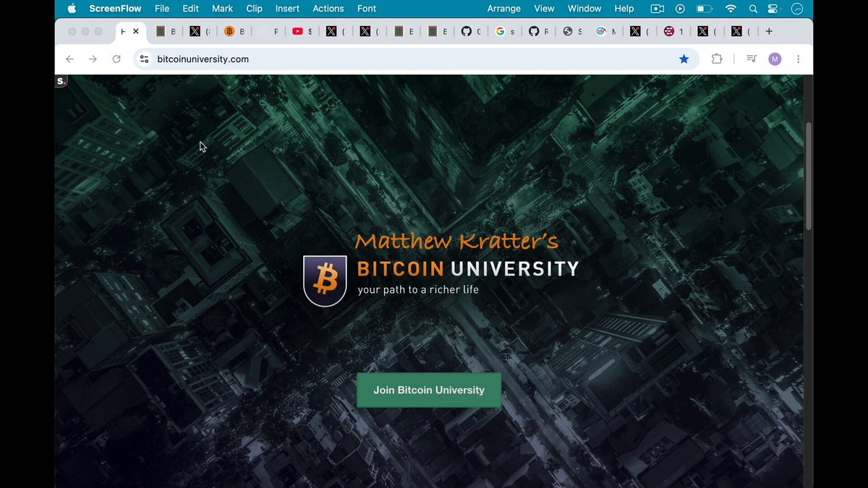The image size is (868, 488).
Task: Click the "your path to a richer life" tagline
Action: click(x=418, y=290)
